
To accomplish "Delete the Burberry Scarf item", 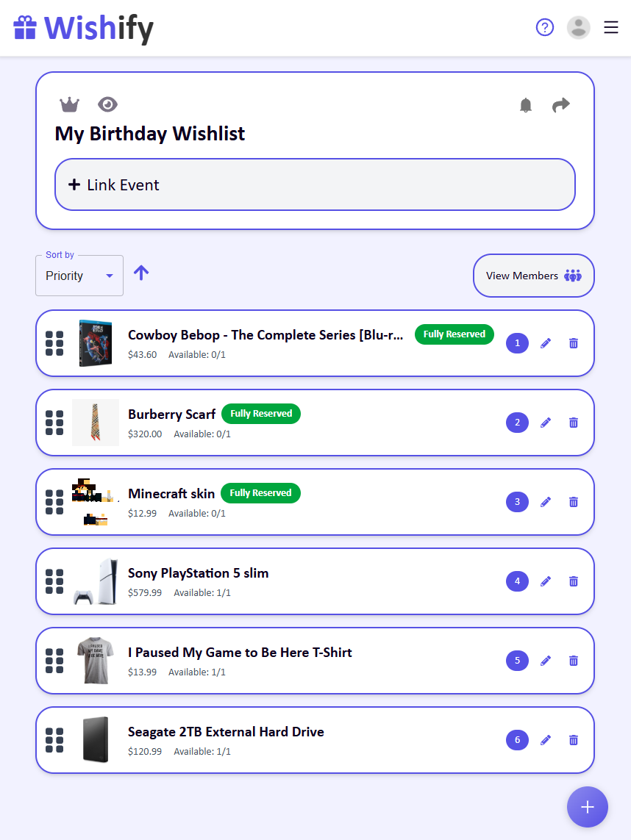I will [x=574, y=423].
